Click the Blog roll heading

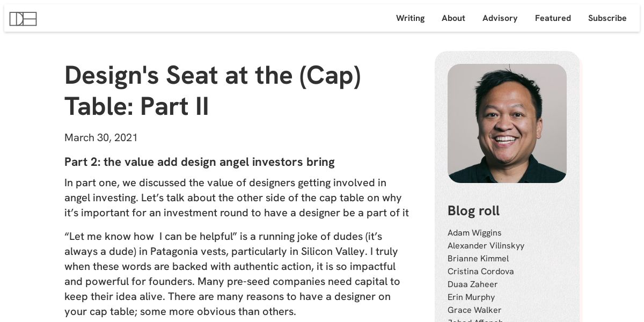[473, 211]
